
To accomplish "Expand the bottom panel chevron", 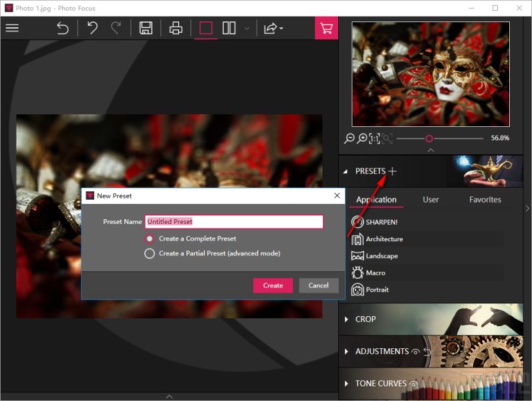I will [169, 396].
